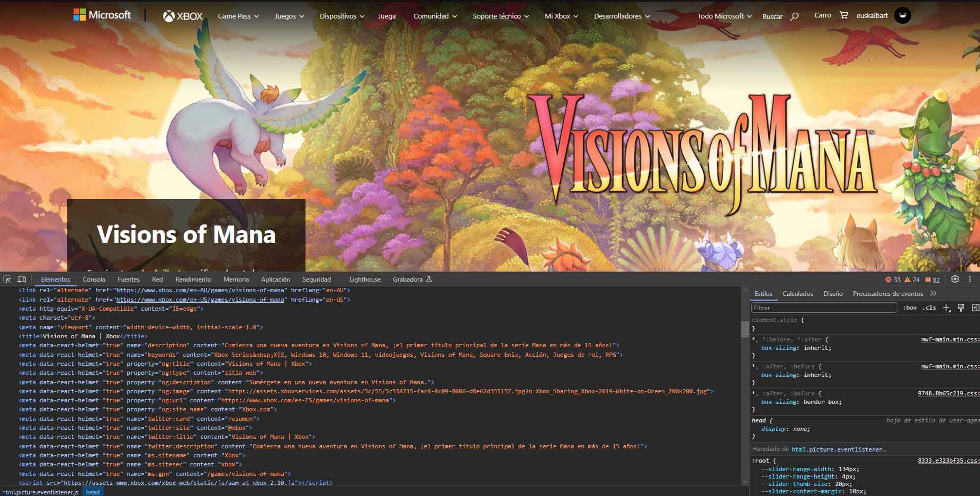Viewport: 980px width, 496px height.
Task: Click the new style rule plus icon
Action: 947,308
